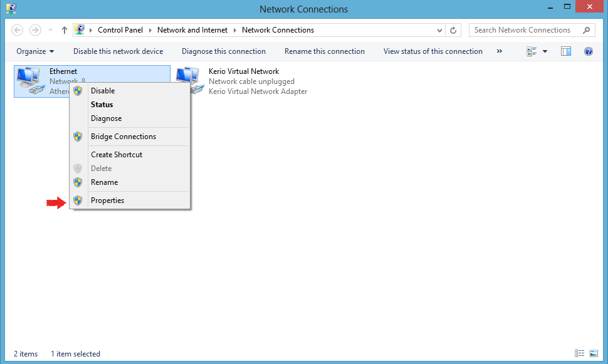608x364 pixels.
Task: Click Rename in the context menu
Action: tap(104, 182)
